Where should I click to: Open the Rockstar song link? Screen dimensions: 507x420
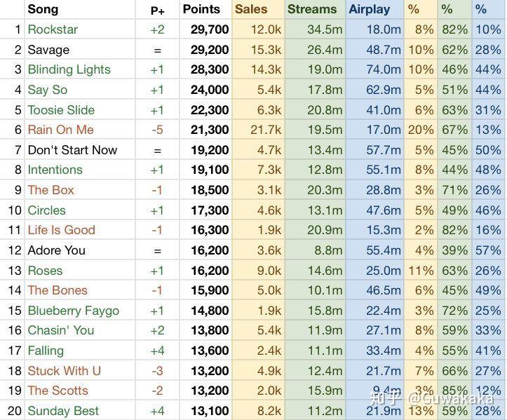[53, 29]
